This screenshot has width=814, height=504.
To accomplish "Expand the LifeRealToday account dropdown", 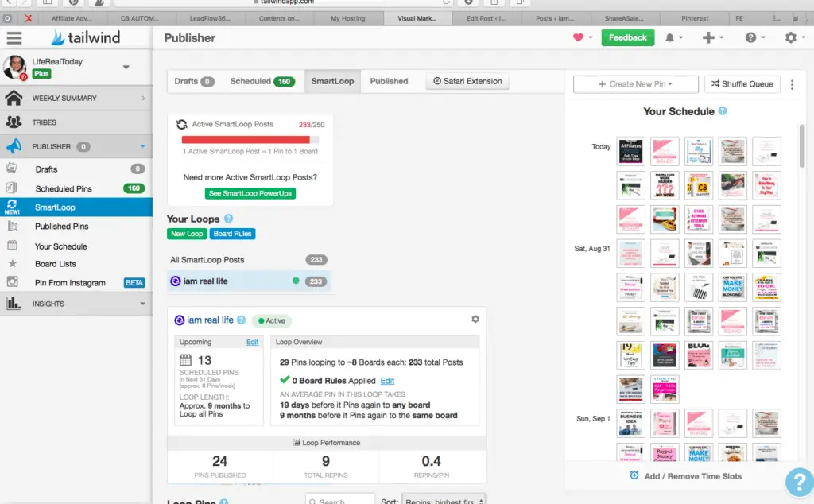I will [x=126, y=67].
